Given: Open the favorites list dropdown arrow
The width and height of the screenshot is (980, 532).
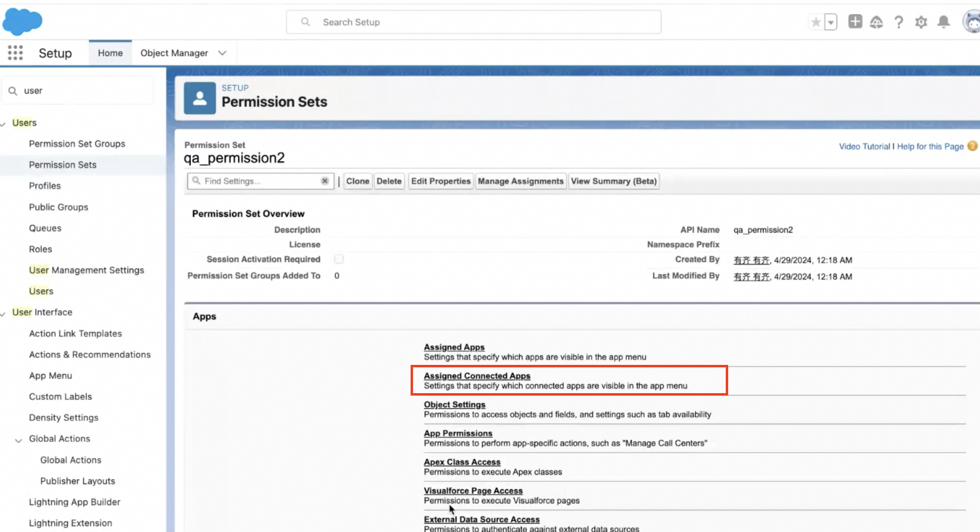Looking at the screenshot, I should [x=831, y=22].
